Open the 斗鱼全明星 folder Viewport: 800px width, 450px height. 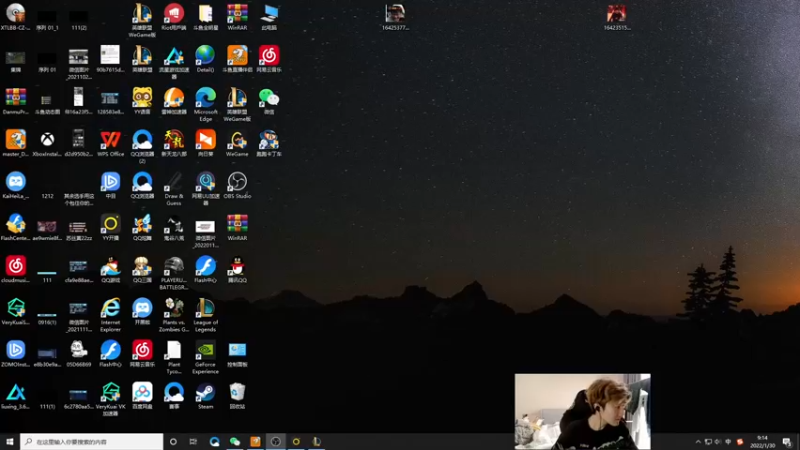[206, 16]
